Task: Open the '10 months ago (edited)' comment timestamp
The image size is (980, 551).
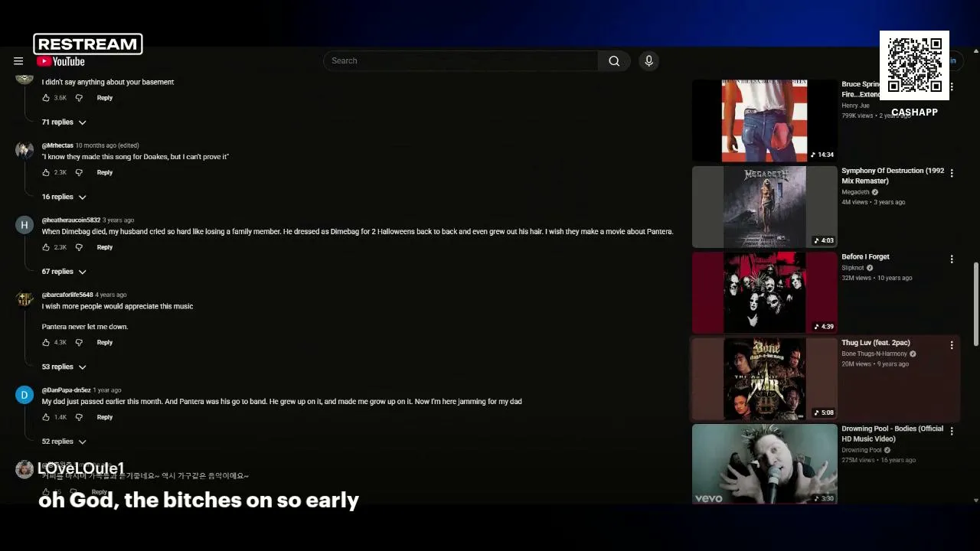Action: point(107,145)
